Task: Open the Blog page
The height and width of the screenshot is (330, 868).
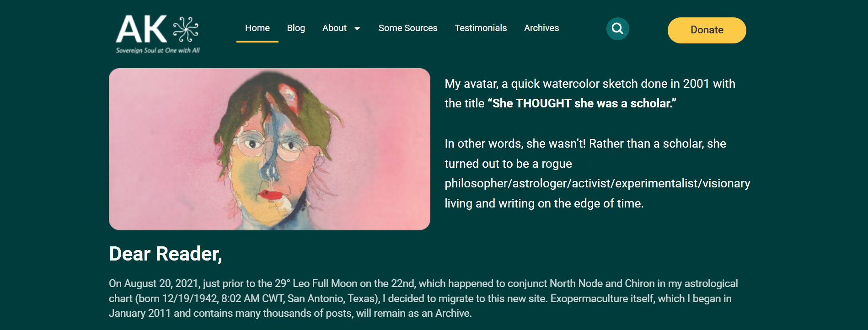Action: tap(296, 28)
